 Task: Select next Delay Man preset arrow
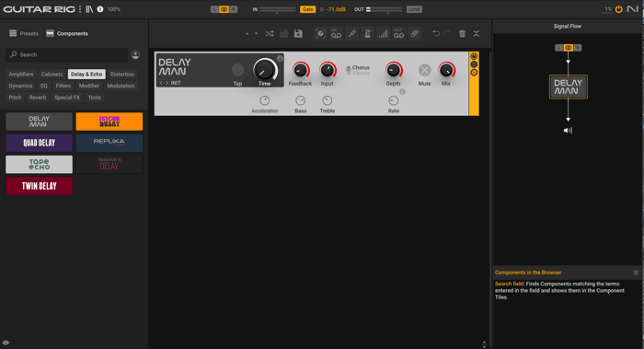(x=167, y=83)
